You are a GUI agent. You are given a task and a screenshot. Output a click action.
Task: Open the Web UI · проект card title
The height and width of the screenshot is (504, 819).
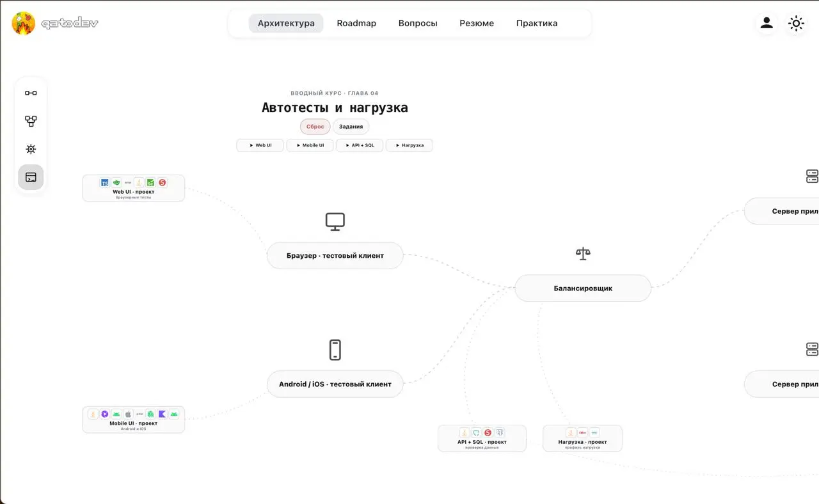(x=134, y=192)
